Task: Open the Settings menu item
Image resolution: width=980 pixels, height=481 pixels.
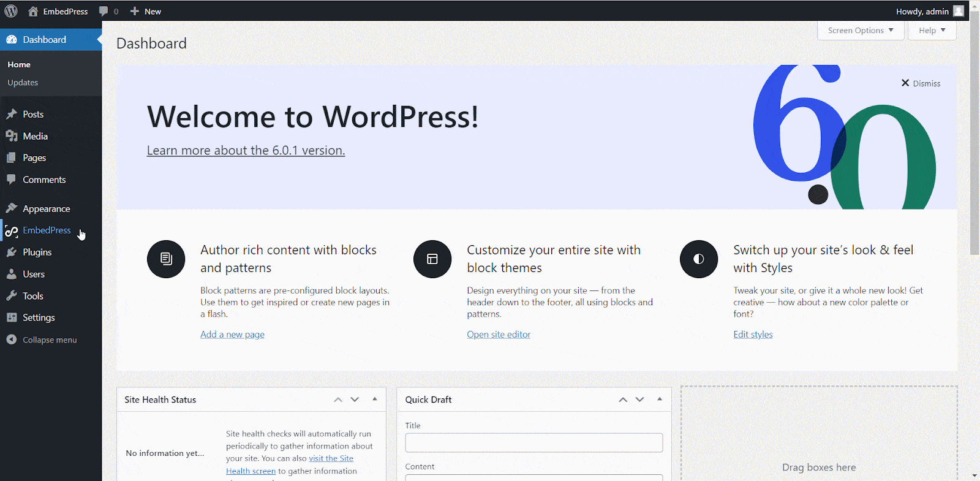Action: 39,317
